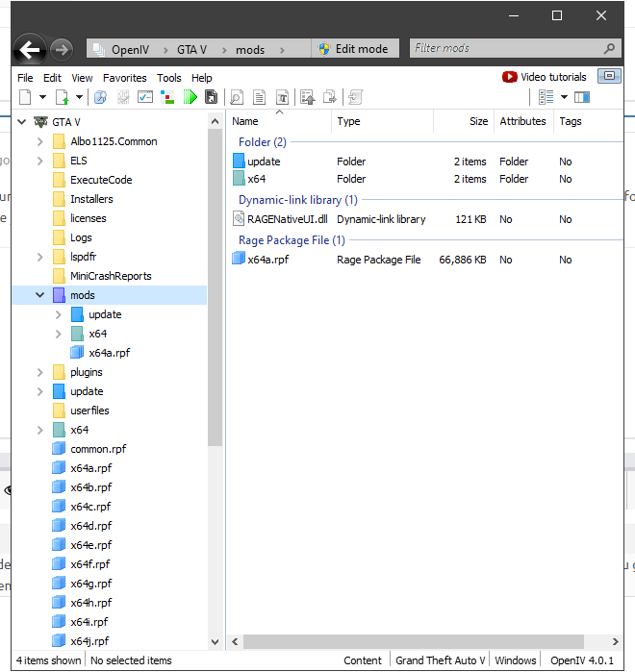This screenshot has height=672, width=635.
Task: Click the tree scrollbar down arrow
Action: coord(215,642)
